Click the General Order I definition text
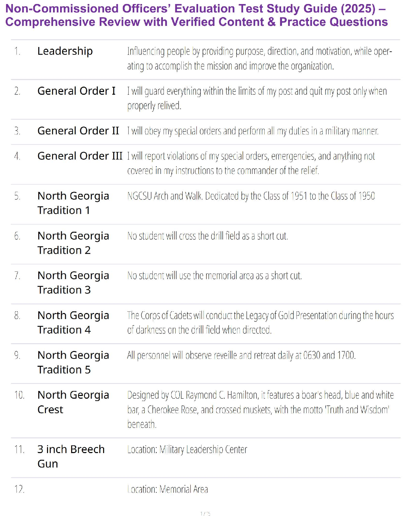The height and width of the screenshot is (532, 411). (257, 98)
